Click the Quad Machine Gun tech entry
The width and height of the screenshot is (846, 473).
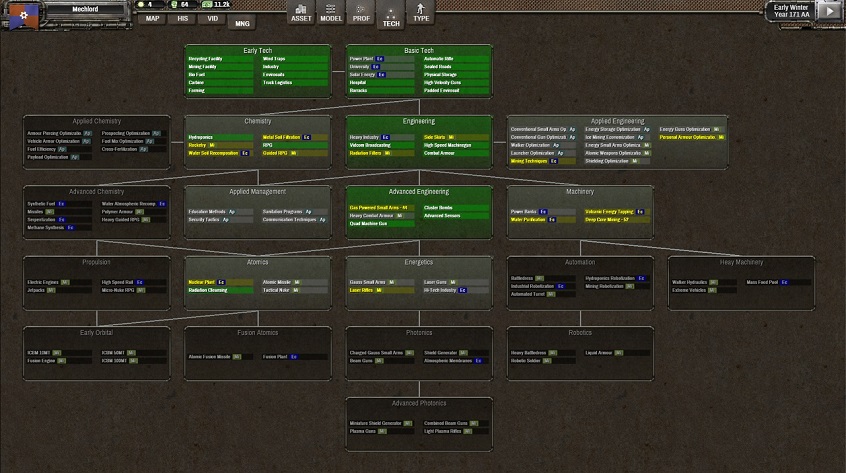pyautogui.click(x=381, y=224)
